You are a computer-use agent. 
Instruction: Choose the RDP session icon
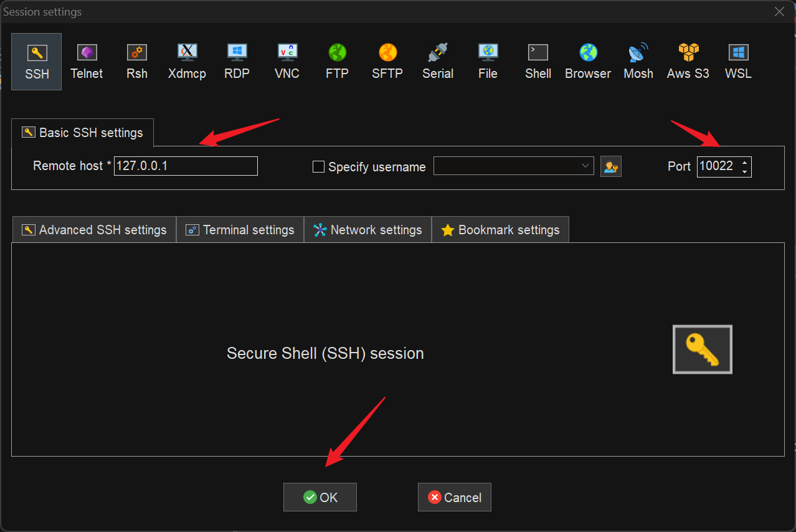(237, 62)
